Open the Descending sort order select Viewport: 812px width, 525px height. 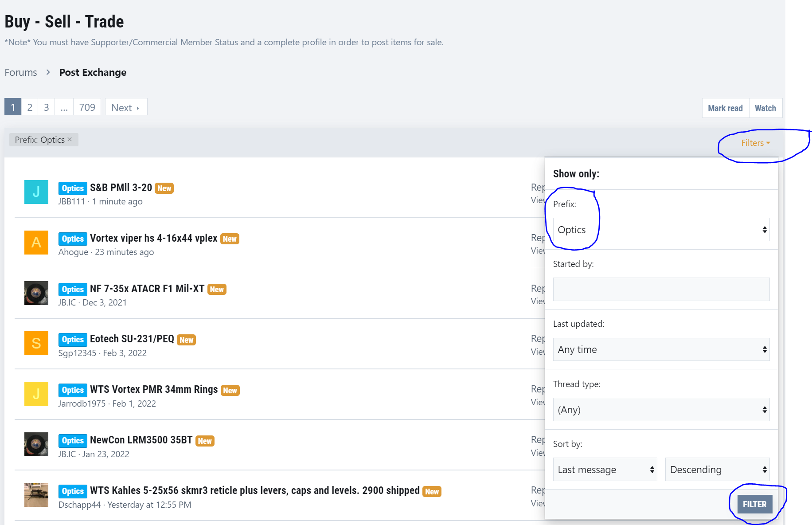coord(718,470)
